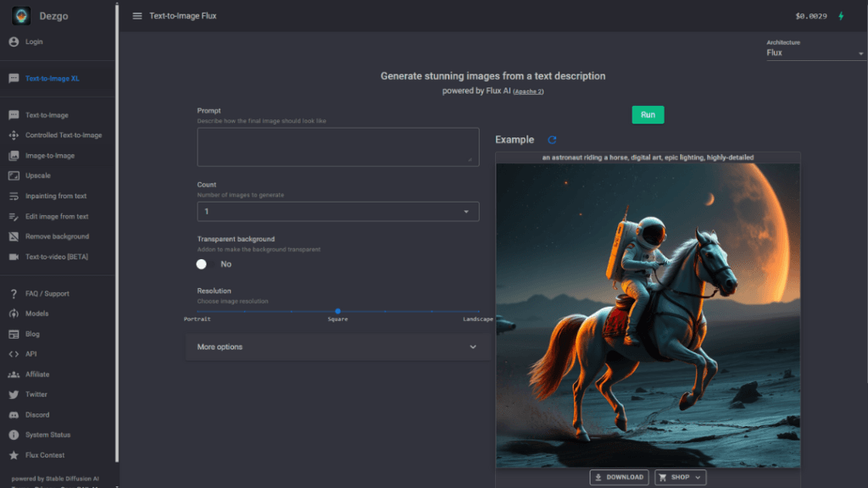Click the refresh example icon
This screenshot has height=488, width=868.
(552, 140)
